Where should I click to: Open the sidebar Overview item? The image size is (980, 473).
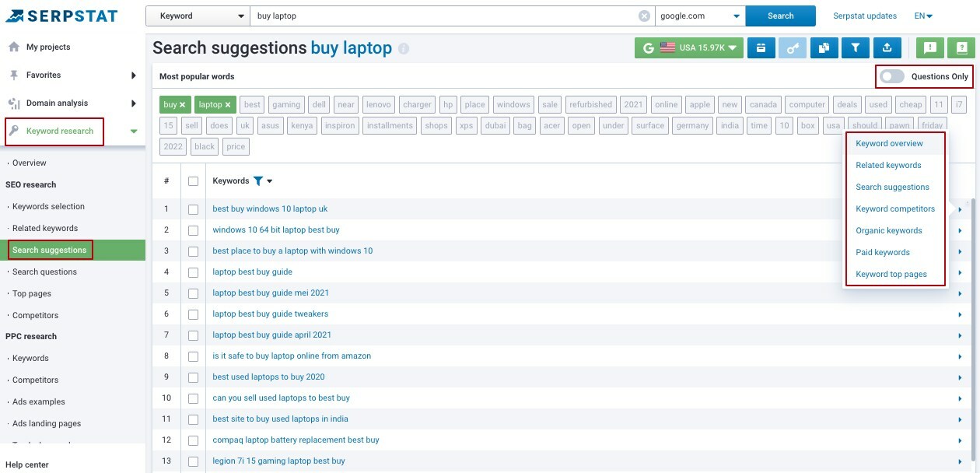(30, 163)
